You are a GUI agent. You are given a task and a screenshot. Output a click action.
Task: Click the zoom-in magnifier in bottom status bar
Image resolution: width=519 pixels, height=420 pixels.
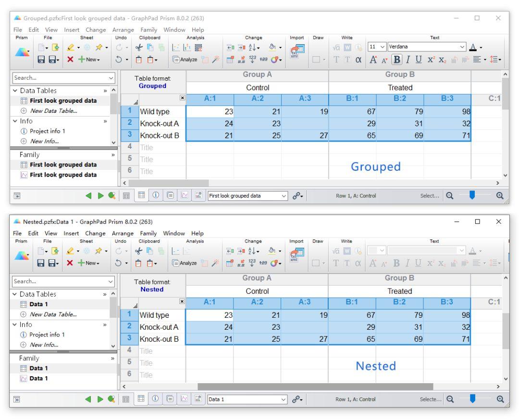[x=500, y=399]
